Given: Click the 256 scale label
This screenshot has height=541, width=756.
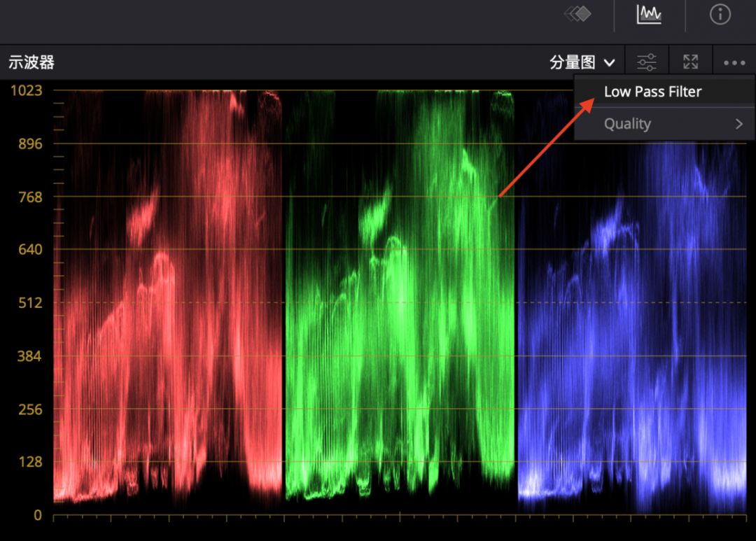Looking at the screenshot, I should pyautogui.click(x=30, y=409).
